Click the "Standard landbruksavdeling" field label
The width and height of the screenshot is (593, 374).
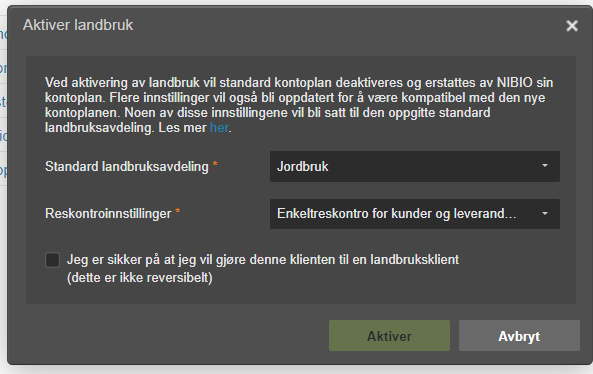coord(127,166)
